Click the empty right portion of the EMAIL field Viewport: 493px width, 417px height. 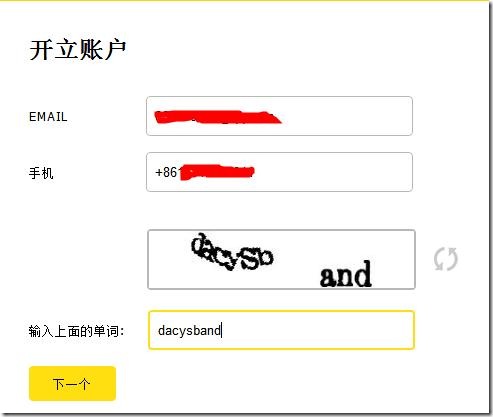pos(347,116)
